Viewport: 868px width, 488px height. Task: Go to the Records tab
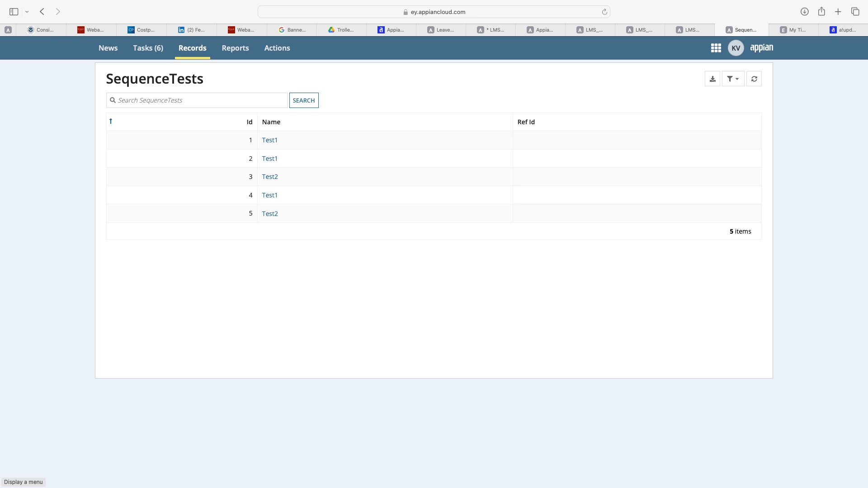click(x=192, y=48)
